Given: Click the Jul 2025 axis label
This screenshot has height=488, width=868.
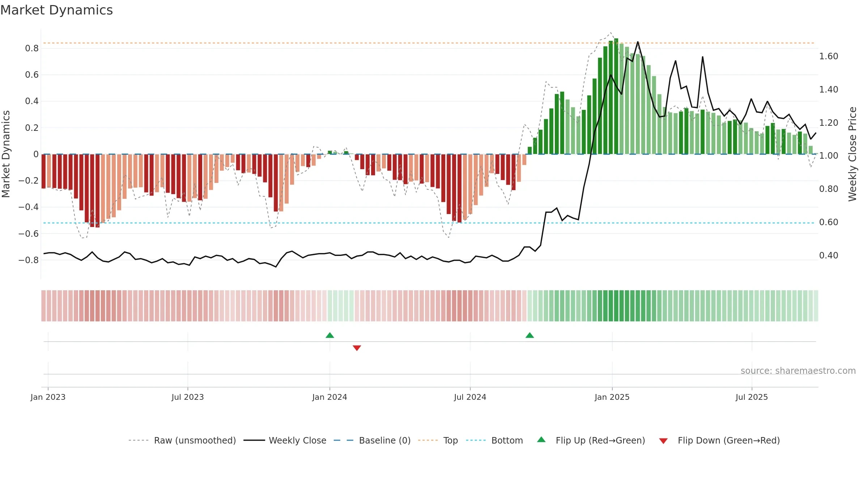Looking at the screenshot, I should pos(752,397).
